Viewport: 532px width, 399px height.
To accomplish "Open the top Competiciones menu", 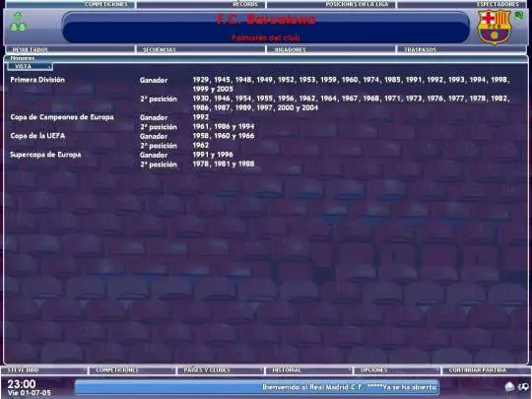I will [x=70, y=4].
